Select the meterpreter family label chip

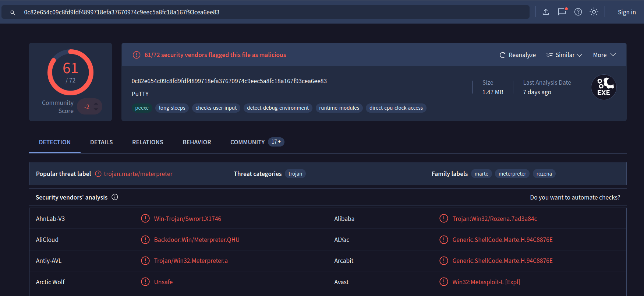(x=512, y=174)
